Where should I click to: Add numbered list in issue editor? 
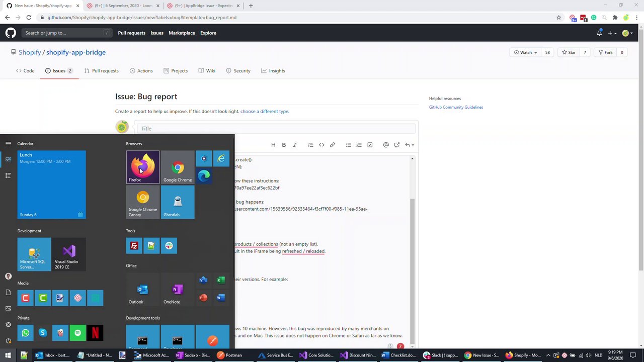click(359, 145)
